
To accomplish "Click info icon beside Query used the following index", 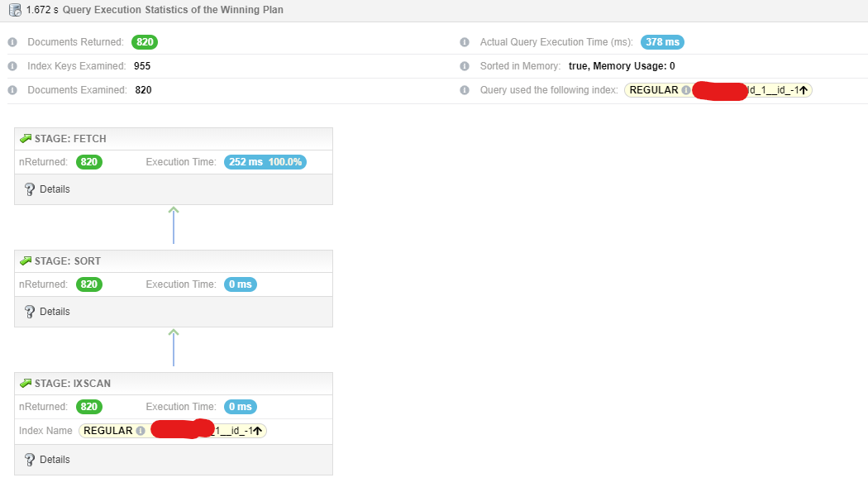I will [465, 89].
